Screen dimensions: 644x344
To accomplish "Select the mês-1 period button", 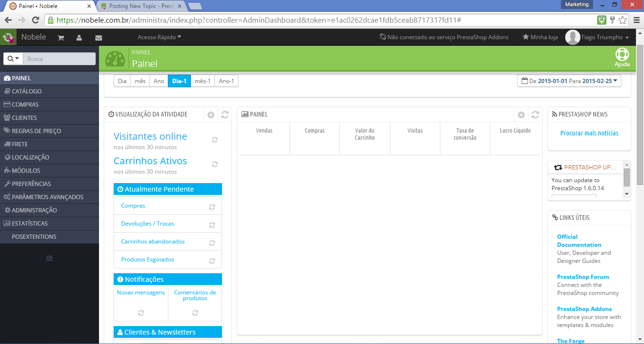I will coord(203,81).
